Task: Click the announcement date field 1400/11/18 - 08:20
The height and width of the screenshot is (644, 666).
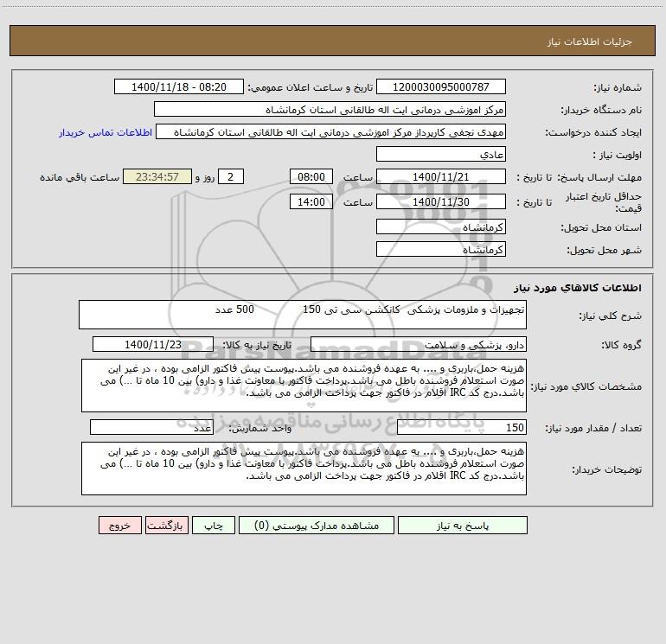Action: click(x=179, y=86)
